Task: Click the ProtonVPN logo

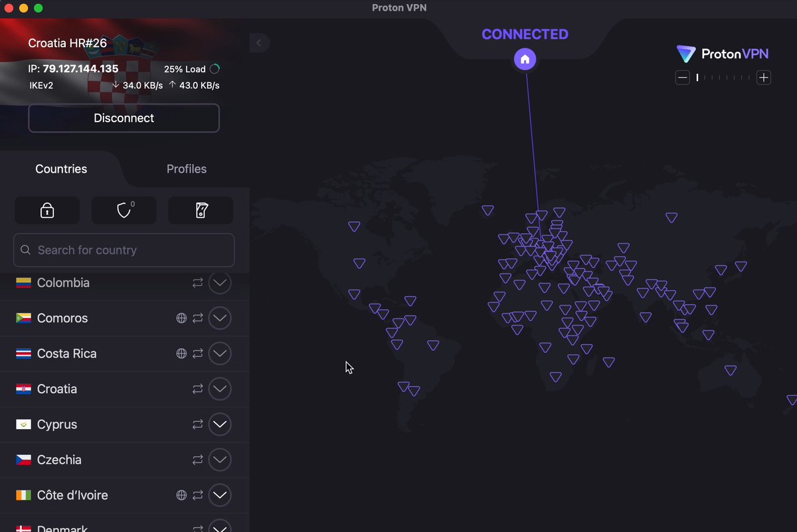Action: pyautogui.click(x=723, y=54)
